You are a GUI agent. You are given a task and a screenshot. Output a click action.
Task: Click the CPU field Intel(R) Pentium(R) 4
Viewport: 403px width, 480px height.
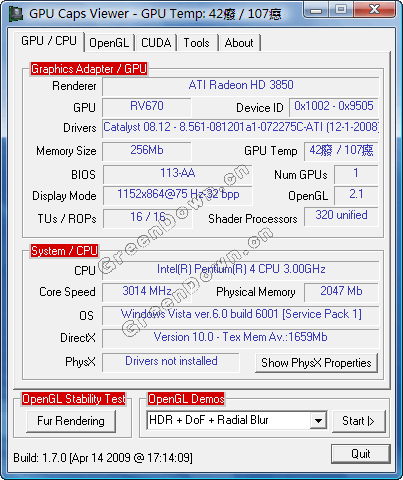click(241, 270)
